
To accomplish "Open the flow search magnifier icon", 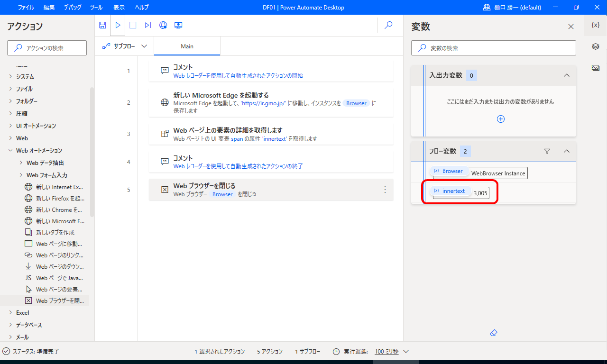I will click(x=388, y=25).
